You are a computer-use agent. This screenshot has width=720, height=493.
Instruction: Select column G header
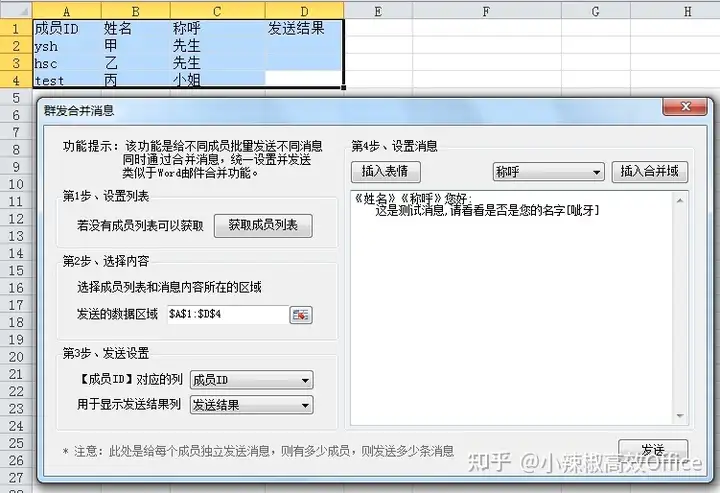(596, 11)
